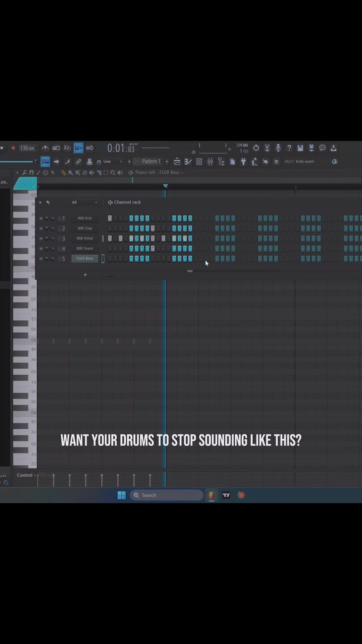
Task: Adjust the 808 Kick volume knob
Action: click(x=53, y=218)
